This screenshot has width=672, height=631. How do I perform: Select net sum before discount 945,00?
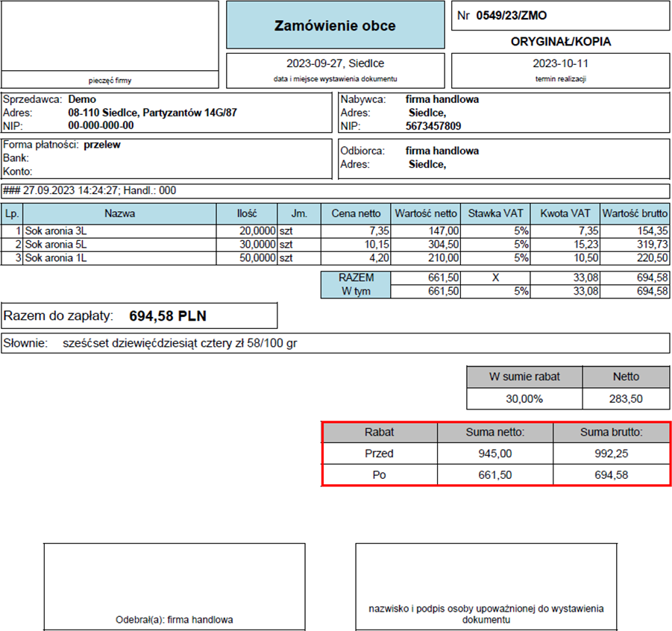pyautogui.click(x=494, y=453)
